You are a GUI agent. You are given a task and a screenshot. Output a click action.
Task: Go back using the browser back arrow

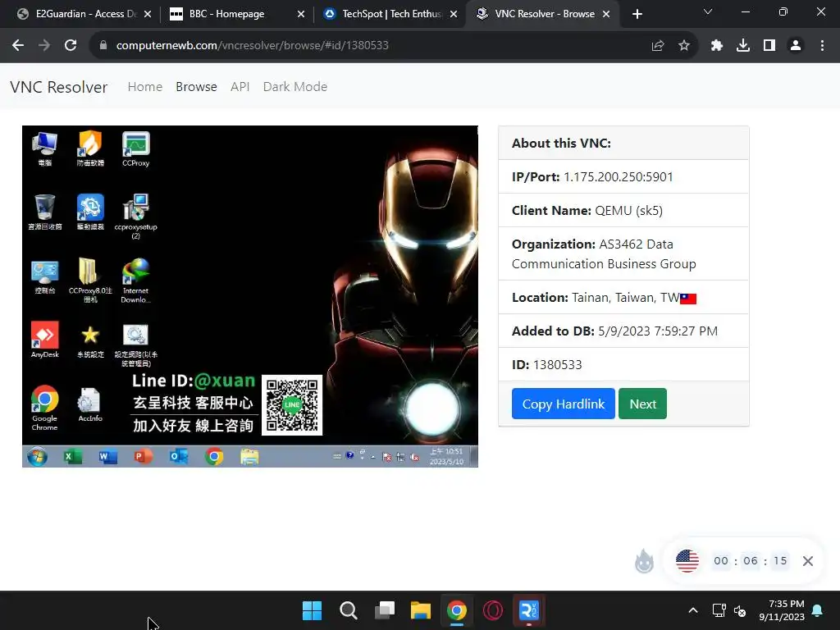[x=18, y=46]
